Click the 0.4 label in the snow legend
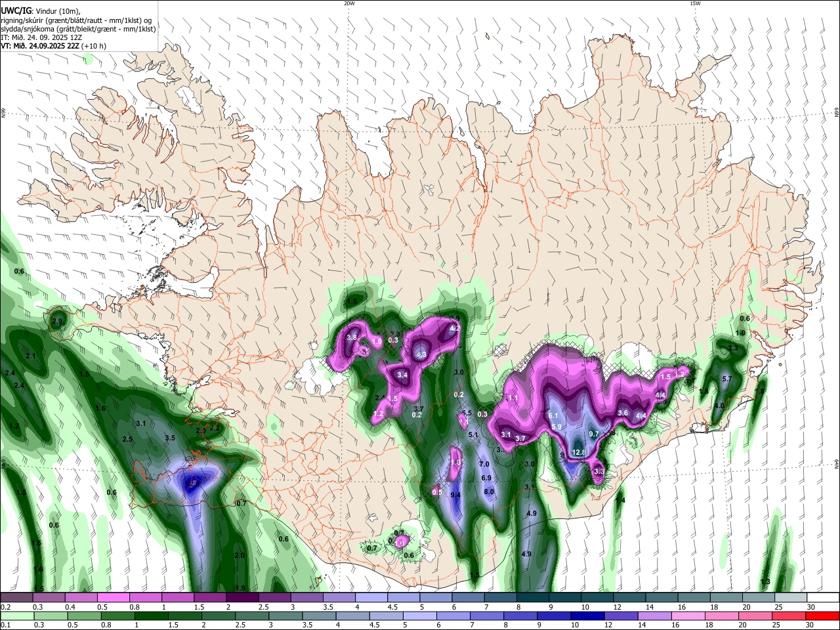Screen dimensions: 840x630 (x=70, y=607)
